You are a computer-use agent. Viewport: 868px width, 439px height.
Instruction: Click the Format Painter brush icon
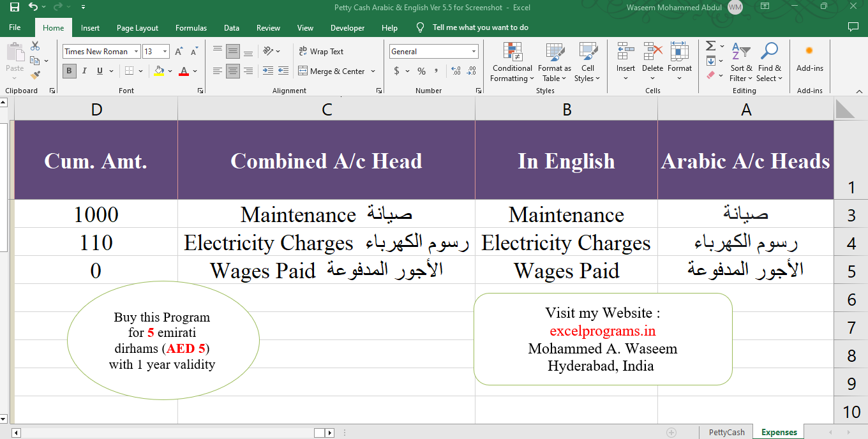point(35,75)
